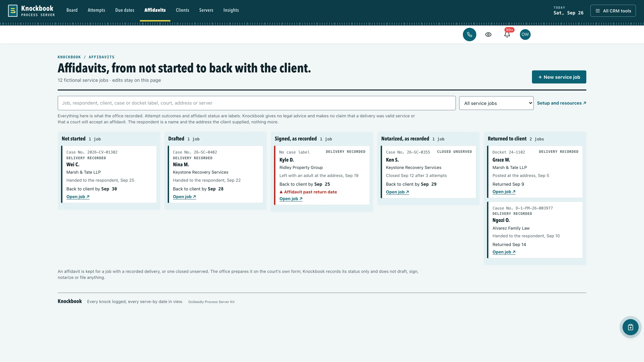Open job link for Kyle D.
Screen dimensions: 644x362
click(x=291, y=199)
